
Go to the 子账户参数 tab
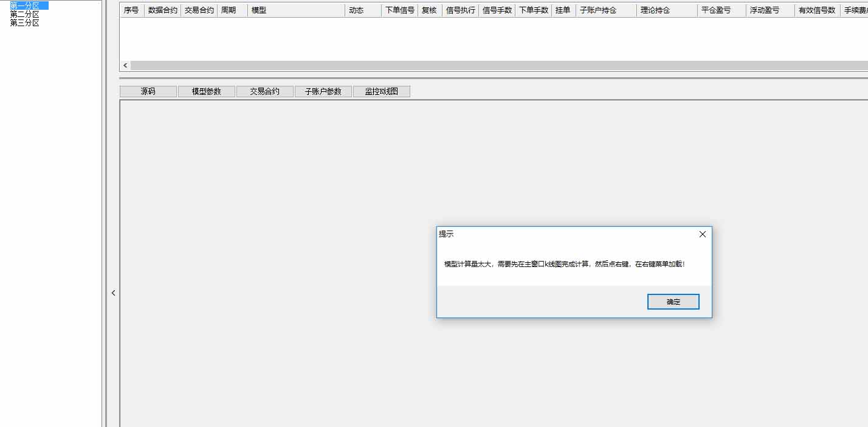[323, 91]
